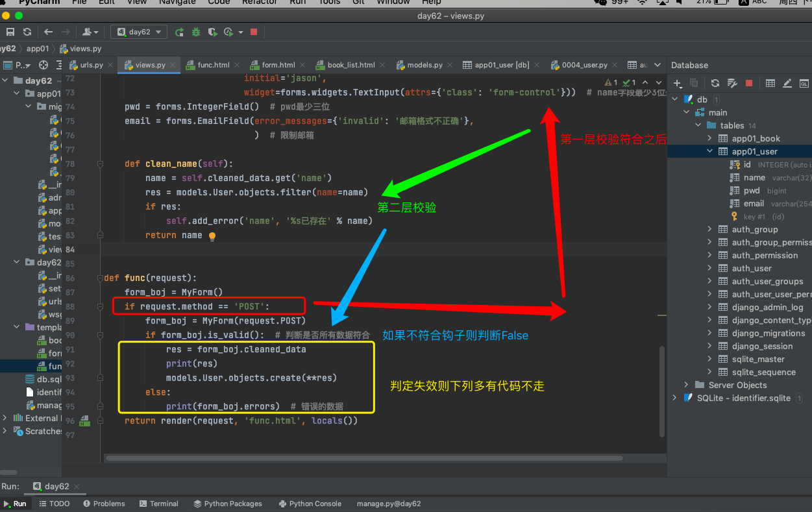Open the user/Code With Me icon menu
Viewport: 812px width, 512px height.
click(x=90, y=31)
